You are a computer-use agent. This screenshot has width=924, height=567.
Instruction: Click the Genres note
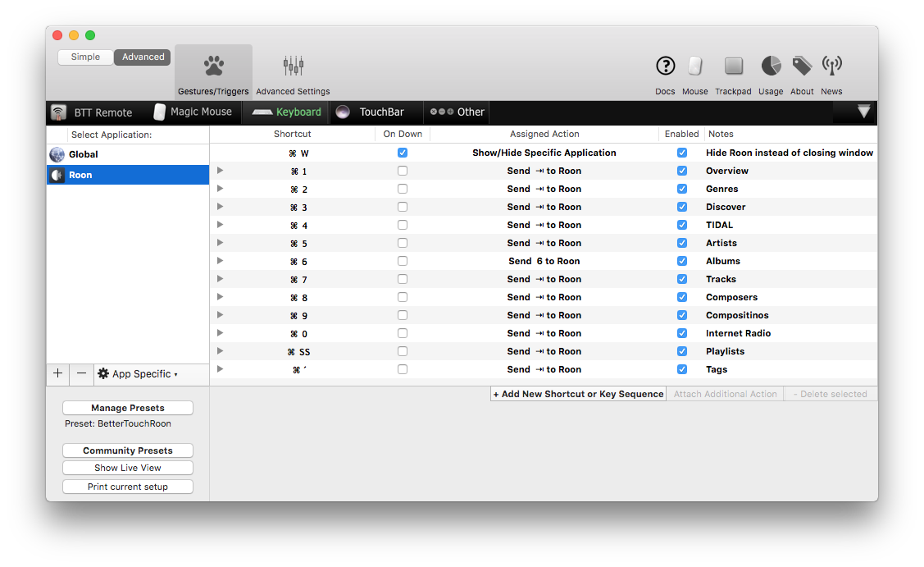click(721, 189)
